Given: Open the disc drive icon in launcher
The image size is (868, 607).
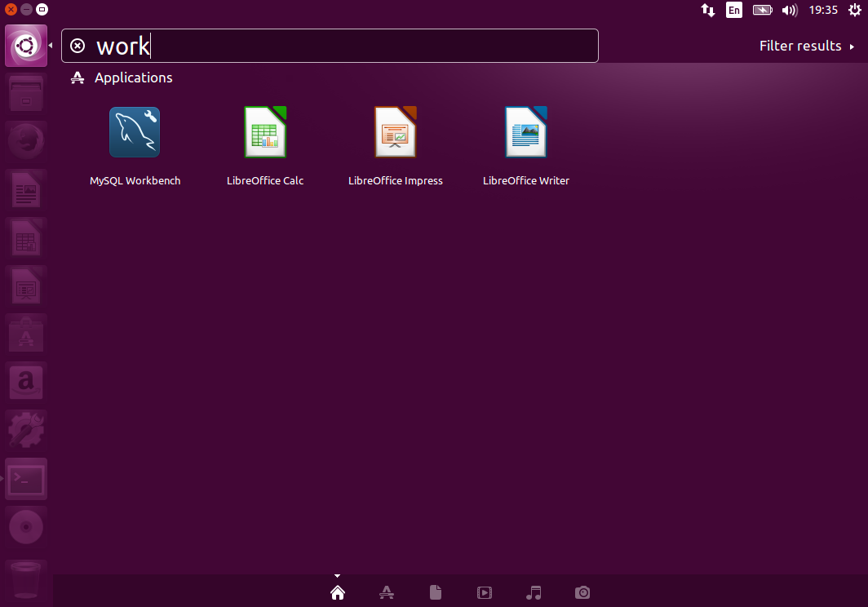Looking at the screenshot, I should [x=26, y=527].
